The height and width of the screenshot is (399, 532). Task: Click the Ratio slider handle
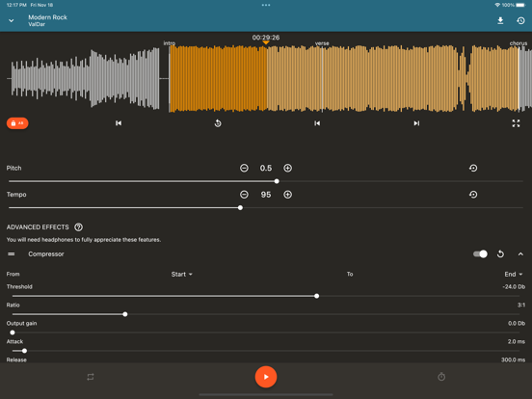[125, 314]
